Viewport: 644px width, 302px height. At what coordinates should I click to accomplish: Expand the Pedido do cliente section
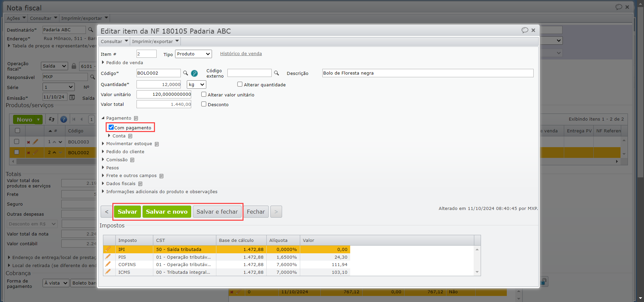(103, 152)
